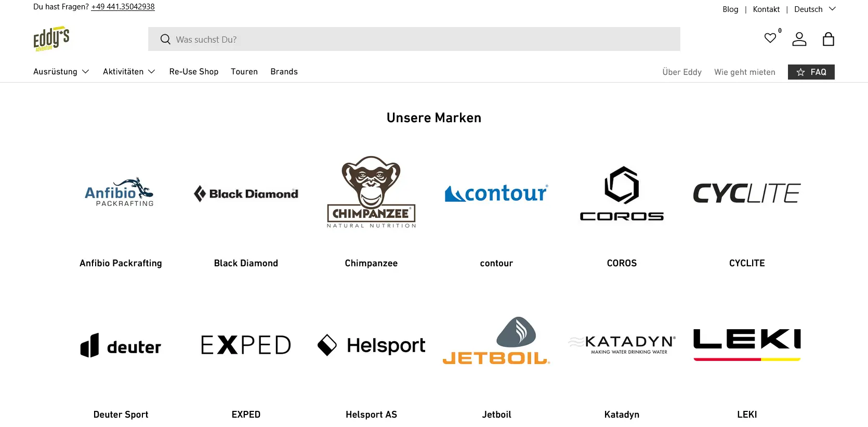Screen dimensions: 868x427
Task: Click the Anfibio Packrafting text link
Action: [x=121, y=263]
